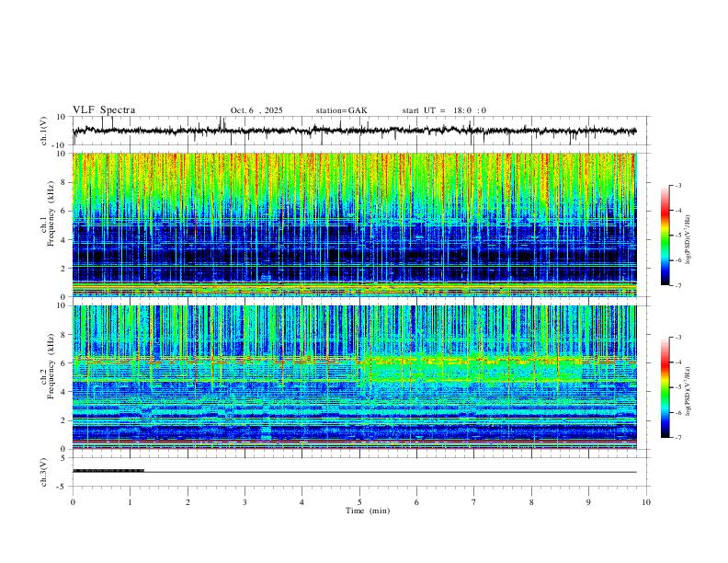Click the ch.1 "Frequency (kHz)" axis label
Screen dimensions: 728x563
coord(51,213)
